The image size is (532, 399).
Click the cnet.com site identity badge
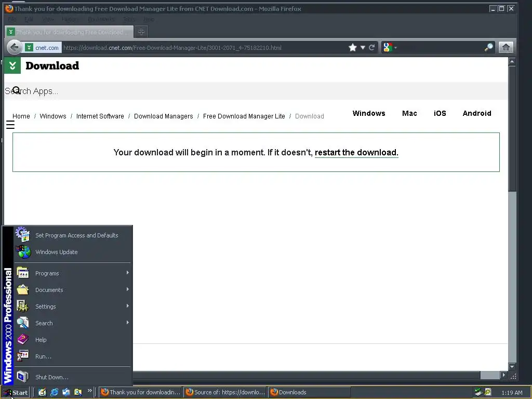point(43,48)
